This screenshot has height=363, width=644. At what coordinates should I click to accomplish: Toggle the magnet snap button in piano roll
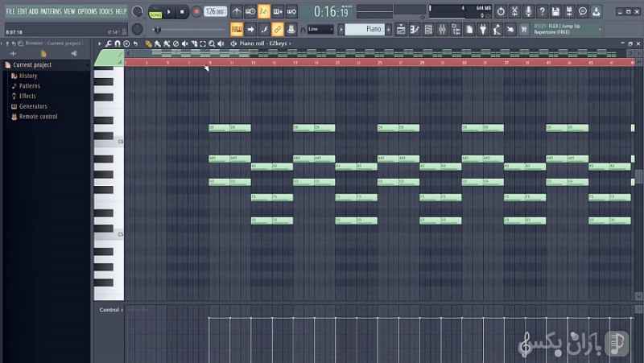click(x=118, y=43)
